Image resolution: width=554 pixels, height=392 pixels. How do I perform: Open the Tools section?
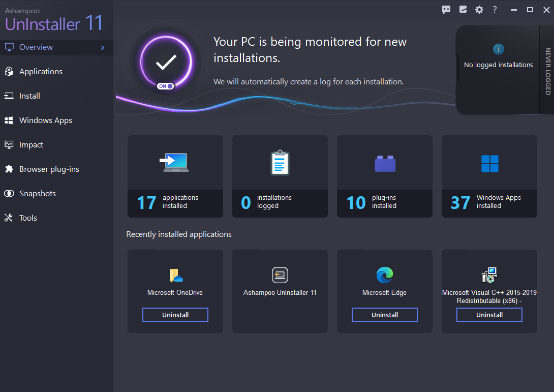pos(28,218)
